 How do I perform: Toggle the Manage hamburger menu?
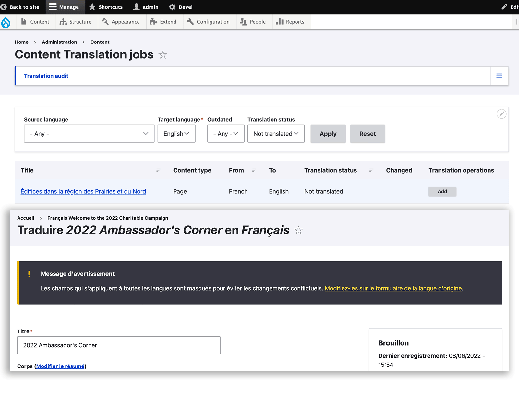click(64, 7)
